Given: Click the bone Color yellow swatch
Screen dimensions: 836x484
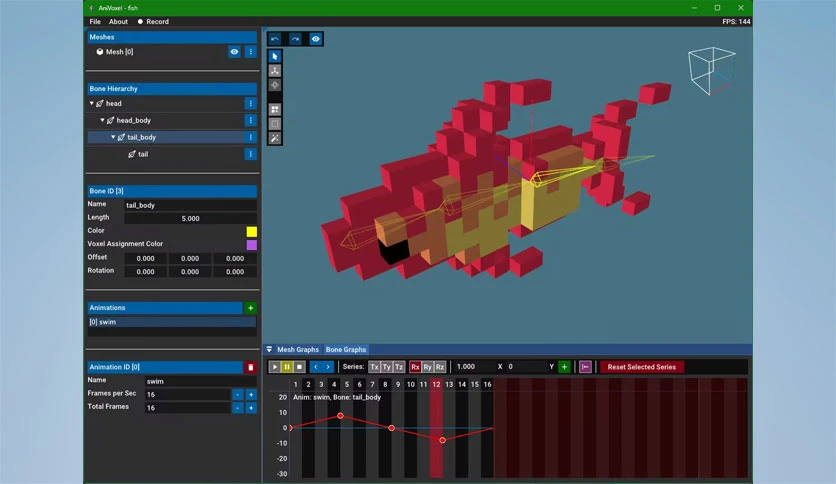Looking at the screenshot, I should pos(252,232).
